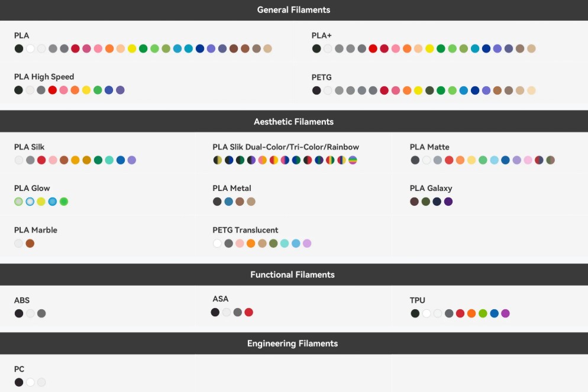Choose the purple PLA Galaxy swatch
The image size is (588, 392).
click(448, 202)
